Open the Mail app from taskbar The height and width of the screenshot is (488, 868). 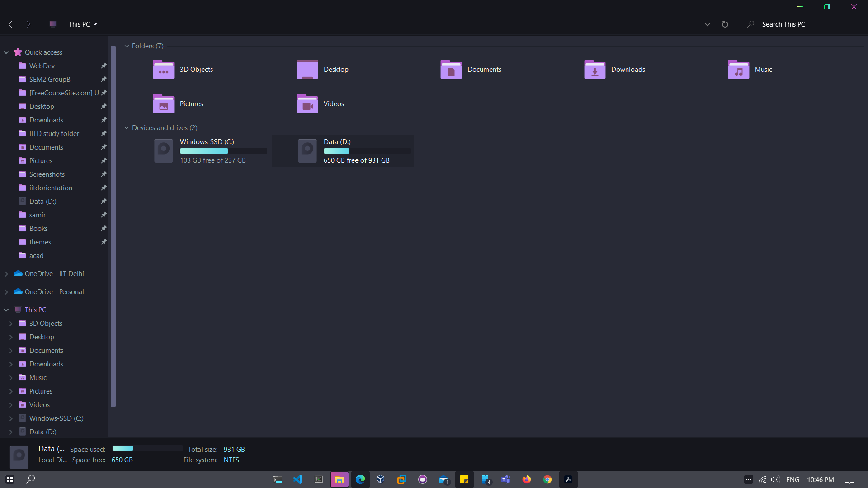[443, 479]
